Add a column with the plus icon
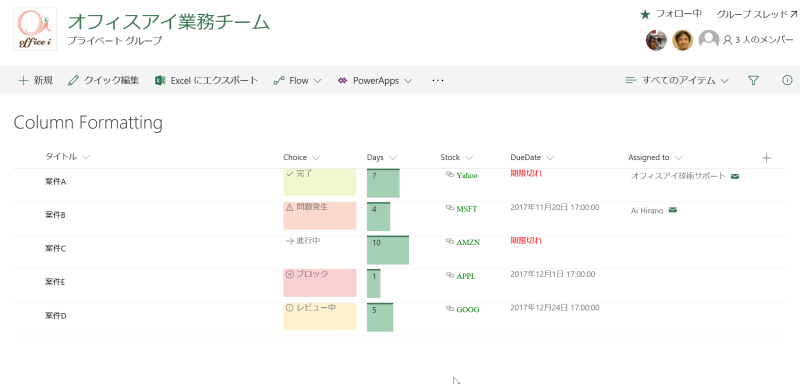Viewport: 800px width, 384px height. (x=766, y=158)
